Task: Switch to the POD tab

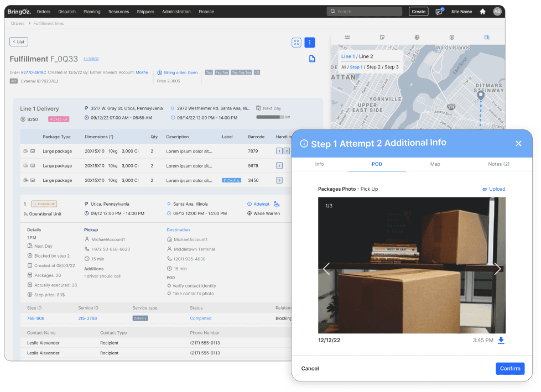Action: click(377, 164)
